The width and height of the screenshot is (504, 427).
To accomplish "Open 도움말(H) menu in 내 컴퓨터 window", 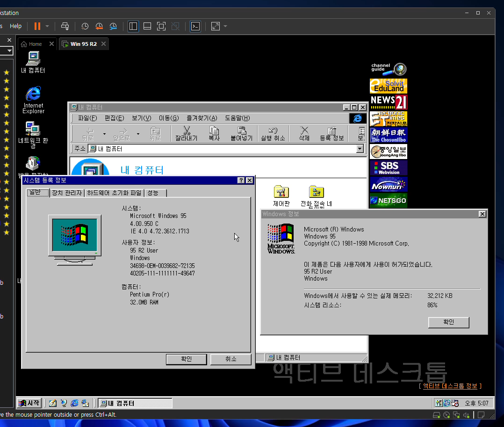I will 237,118.
